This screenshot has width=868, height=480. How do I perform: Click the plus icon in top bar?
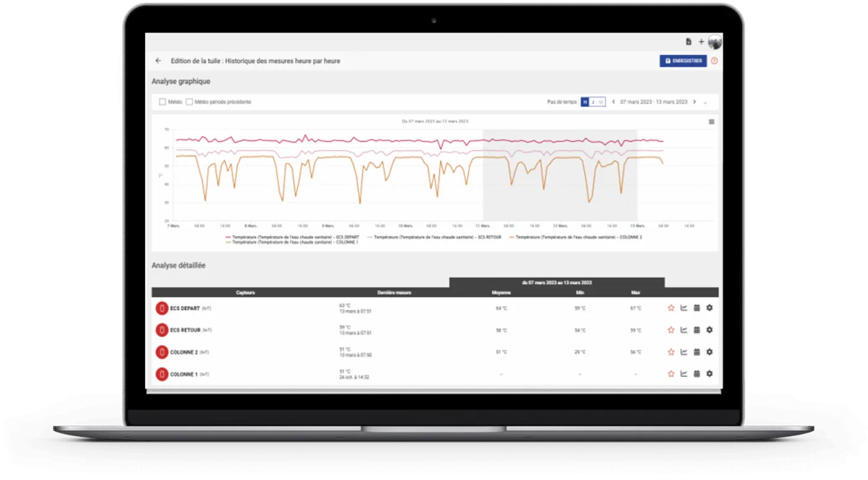[701, 42]
